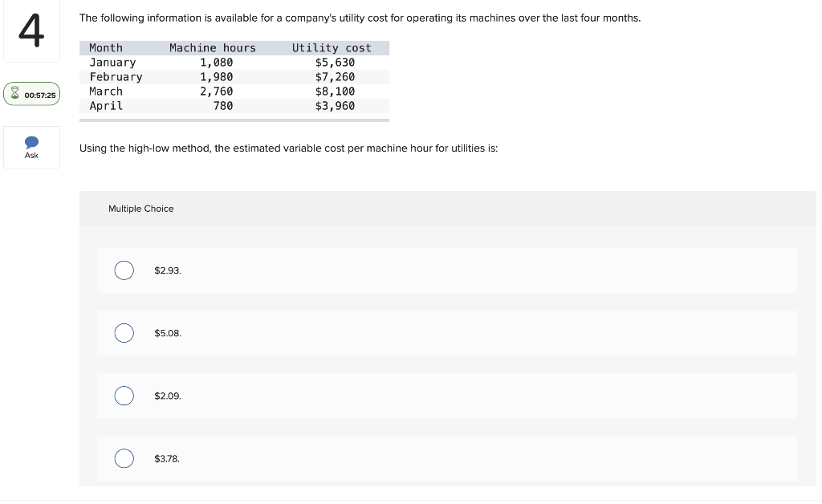The width and height of the screenshot is (822, 504).
Task: Click the Month column header
Action: (106, 47)
